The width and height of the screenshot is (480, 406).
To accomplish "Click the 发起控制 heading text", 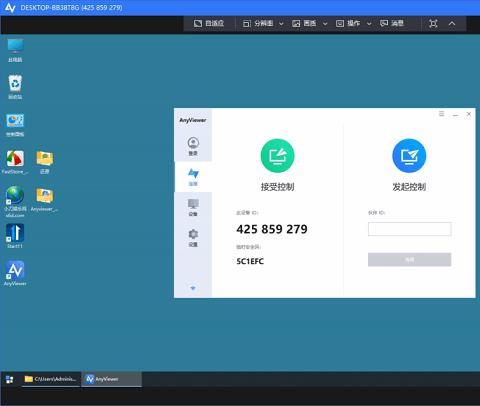I will [x=409, y=187].
